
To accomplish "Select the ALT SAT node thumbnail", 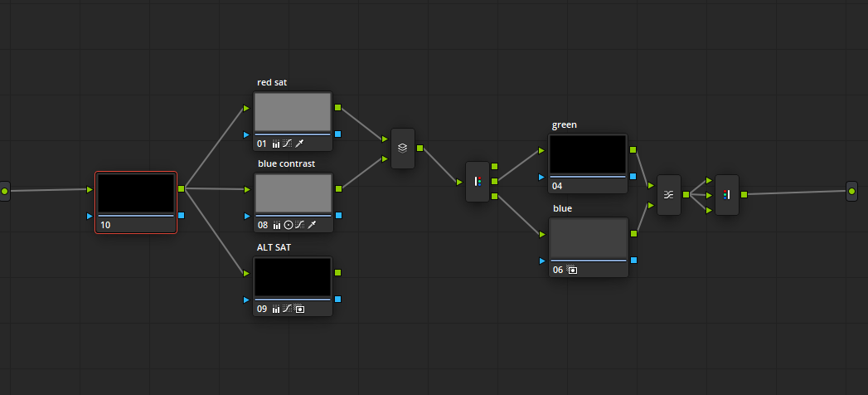I will (293, 277).
